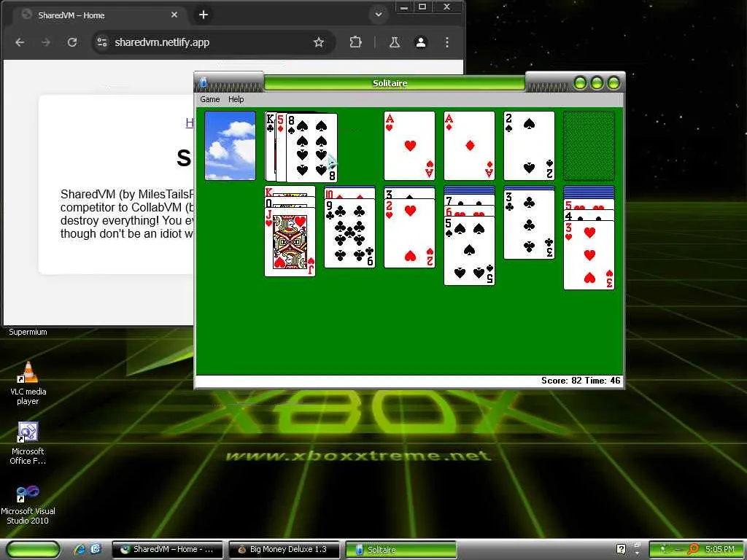
Task: Click the 10 of hearts behind the 9 of clubs
Action: click(349, 194)
